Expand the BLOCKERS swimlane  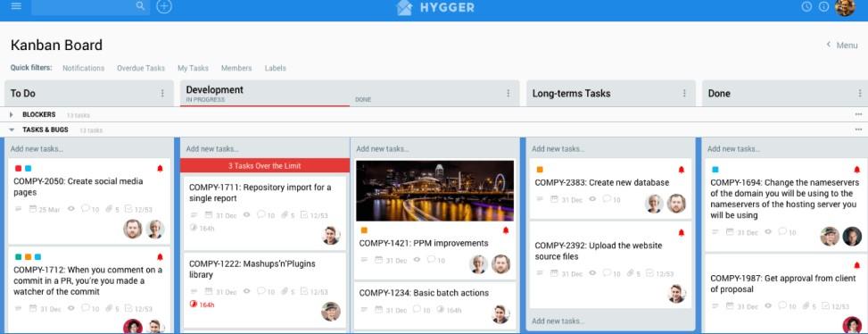(x=11, y=114)
